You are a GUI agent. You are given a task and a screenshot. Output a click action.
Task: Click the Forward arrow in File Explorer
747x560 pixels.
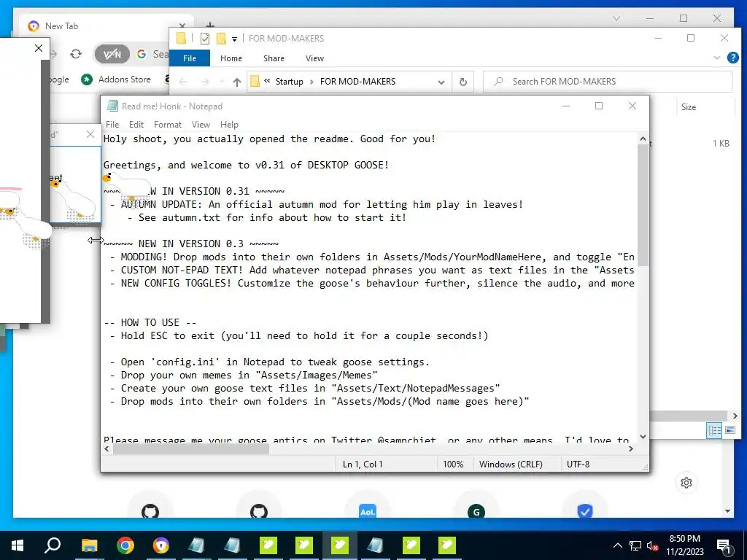coord(205,82)
